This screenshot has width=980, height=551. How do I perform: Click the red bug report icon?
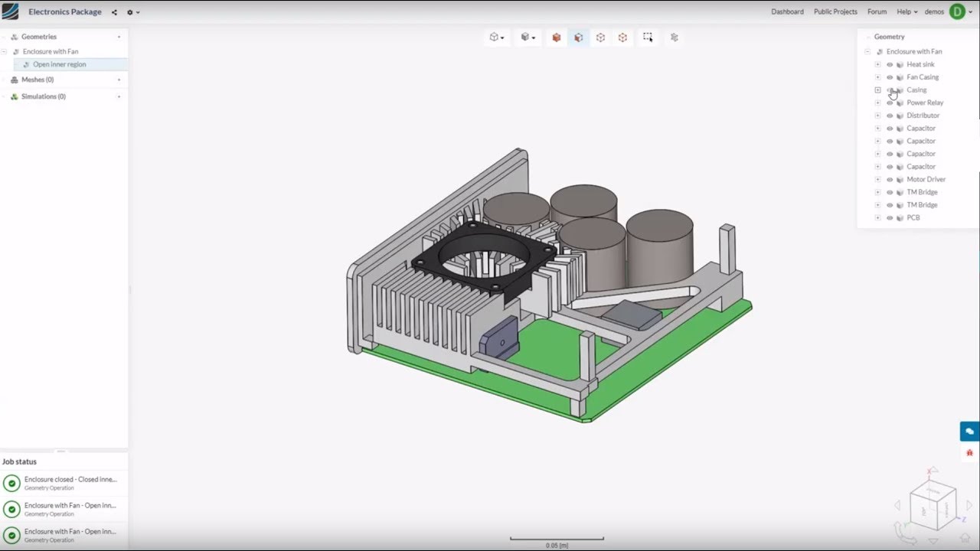click(x=970, y=453)
